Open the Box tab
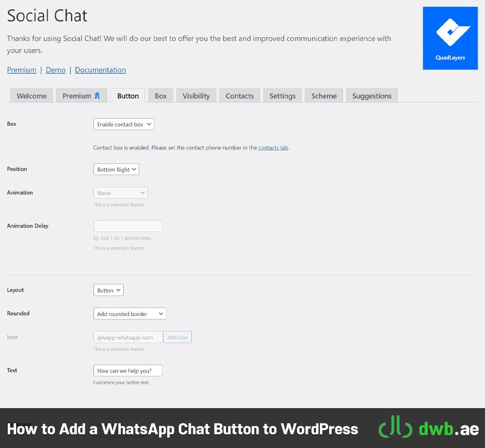 click(x=161, y=95)
